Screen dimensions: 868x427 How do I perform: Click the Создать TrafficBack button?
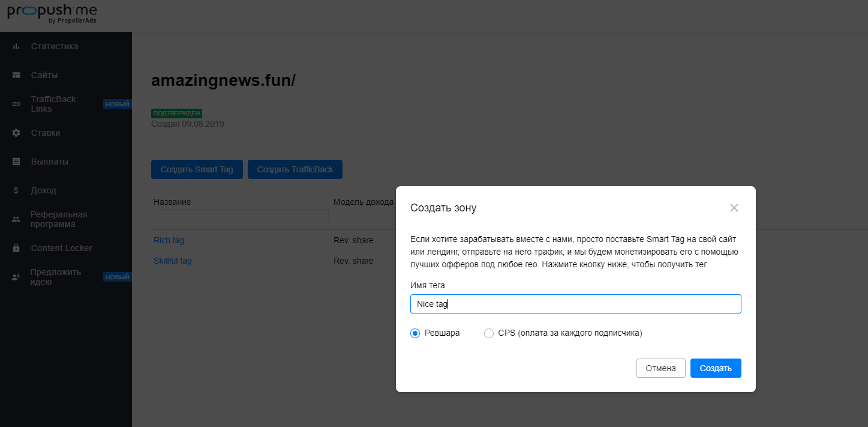tap(295, 169)
